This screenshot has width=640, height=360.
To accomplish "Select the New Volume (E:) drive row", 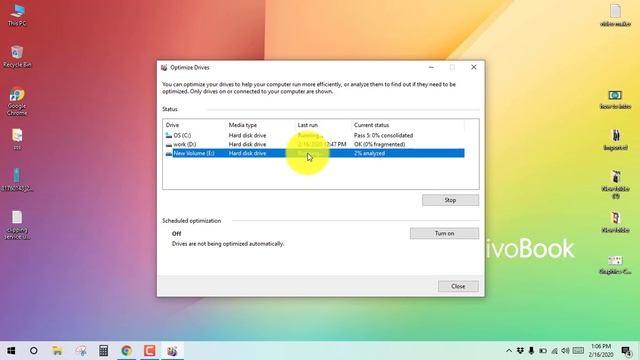I will coord(314,153).
